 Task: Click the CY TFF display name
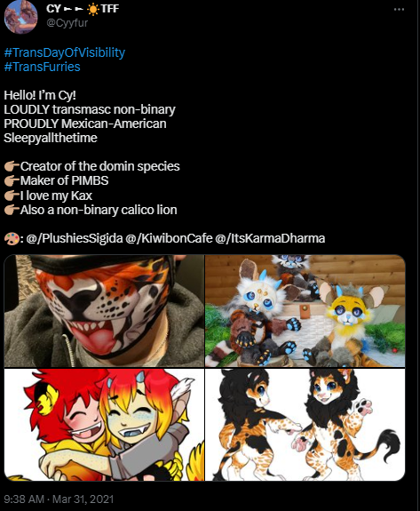(x=83, y=9)
